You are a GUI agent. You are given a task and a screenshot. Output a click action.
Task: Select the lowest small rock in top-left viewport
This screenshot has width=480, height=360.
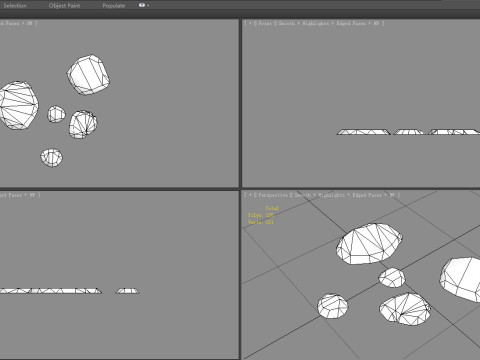coord(51,157)
